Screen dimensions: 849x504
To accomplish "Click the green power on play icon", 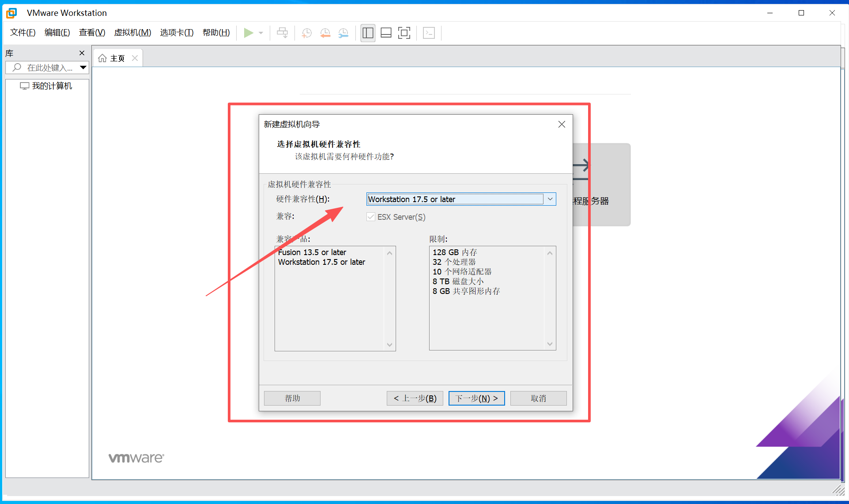I will click(x=248, y=33).
